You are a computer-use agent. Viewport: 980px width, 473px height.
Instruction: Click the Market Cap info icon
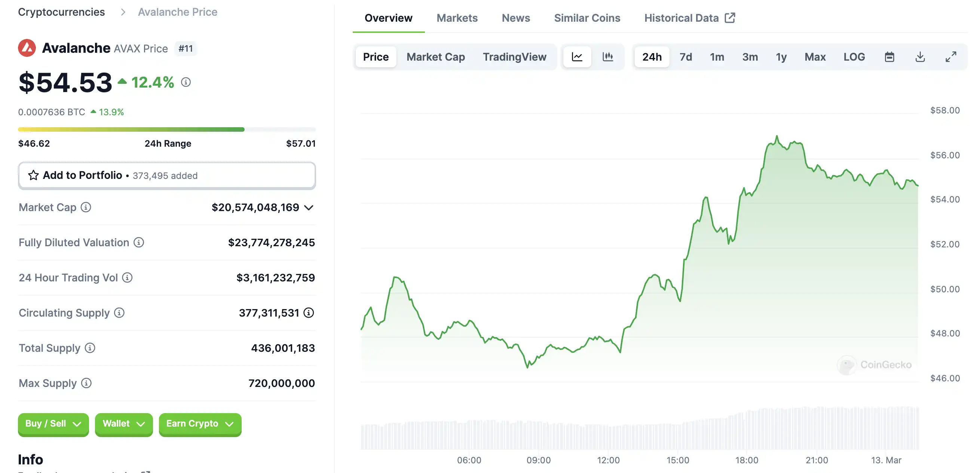[86, 207]
